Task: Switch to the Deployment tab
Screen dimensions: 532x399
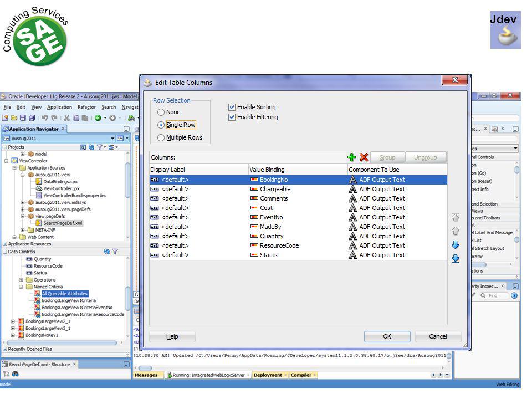Action: (x=268, y=375)
